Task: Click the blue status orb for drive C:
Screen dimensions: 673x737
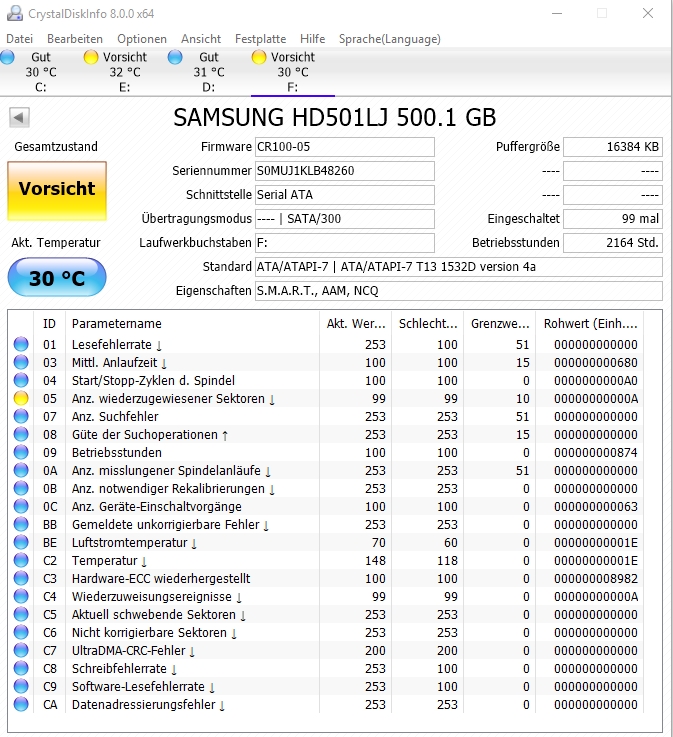Action: click(7, 57)
